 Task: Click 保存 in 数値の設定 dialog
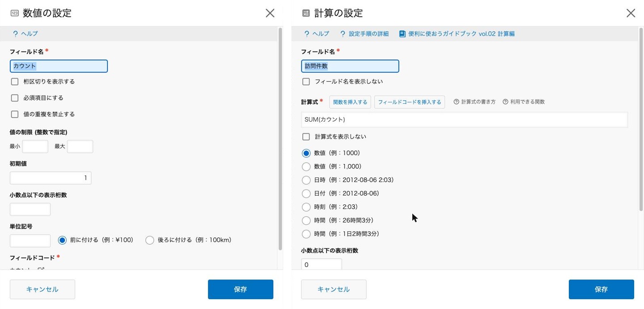(241, 289)
